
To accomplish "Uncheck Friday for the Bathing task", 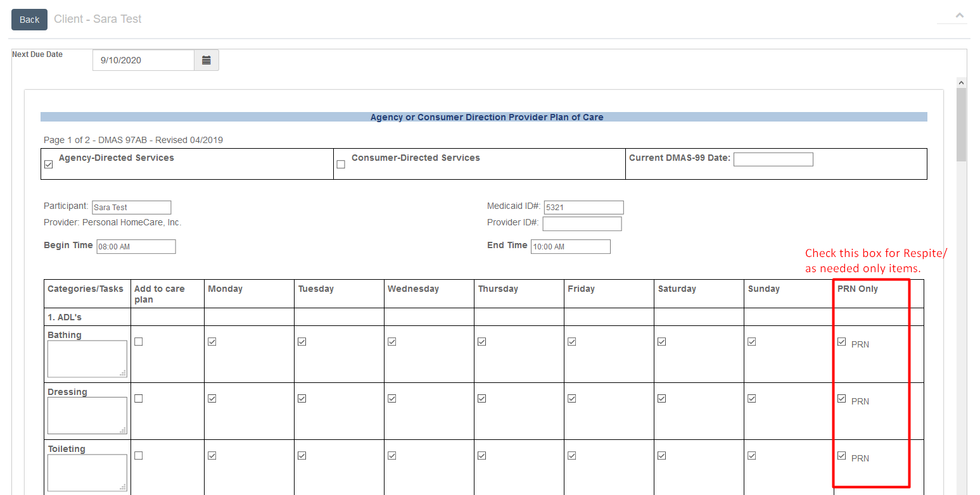I will coord(571,341).
